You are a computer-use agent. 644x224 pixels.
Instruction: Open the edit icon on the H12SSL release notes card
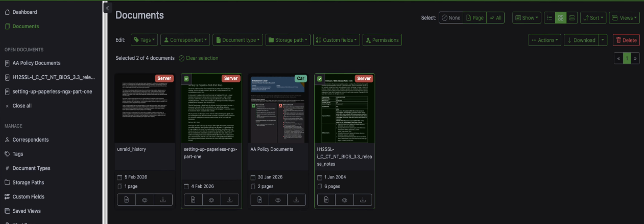[325, 200]
